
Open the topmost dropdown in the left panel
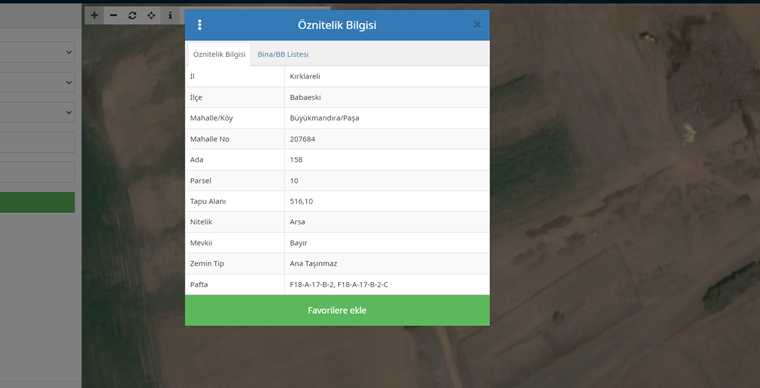click(37, 52)
